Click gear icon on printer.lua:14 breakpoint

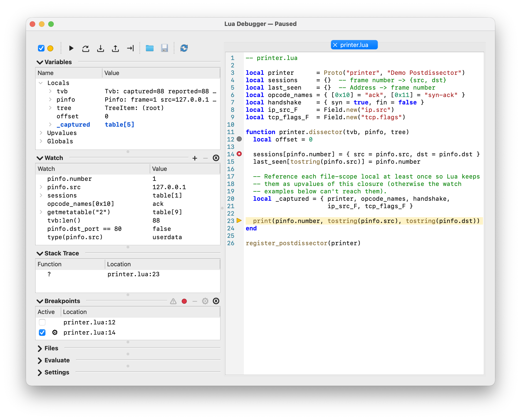click(55, 333)
